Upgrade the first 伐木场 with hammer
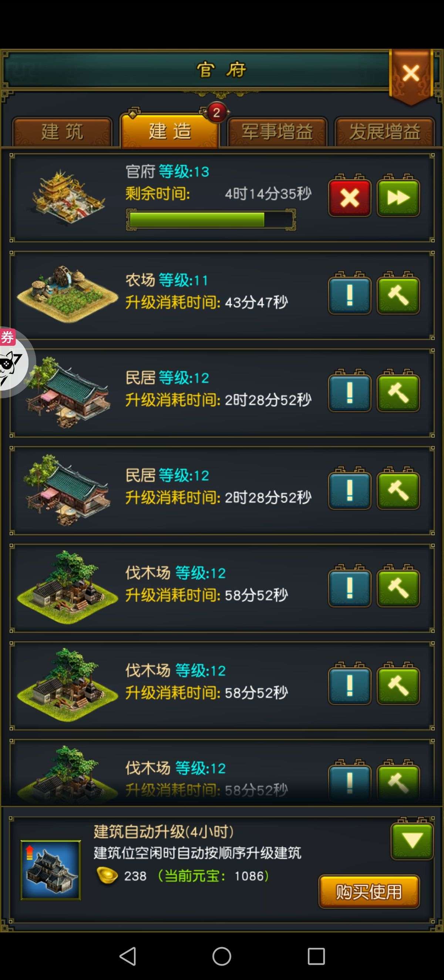 click(398, 588)
